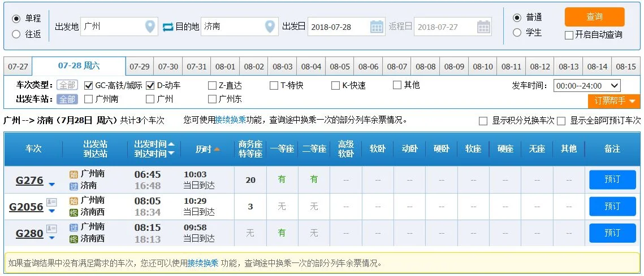Click G280 first class 有 availability
644x276 pixels.
282,233
